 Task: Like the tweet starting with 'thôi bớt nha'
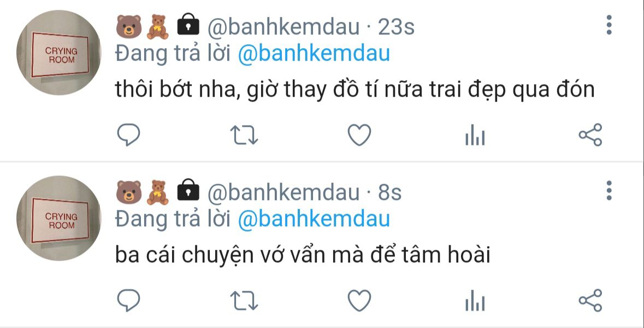[359, 135]
